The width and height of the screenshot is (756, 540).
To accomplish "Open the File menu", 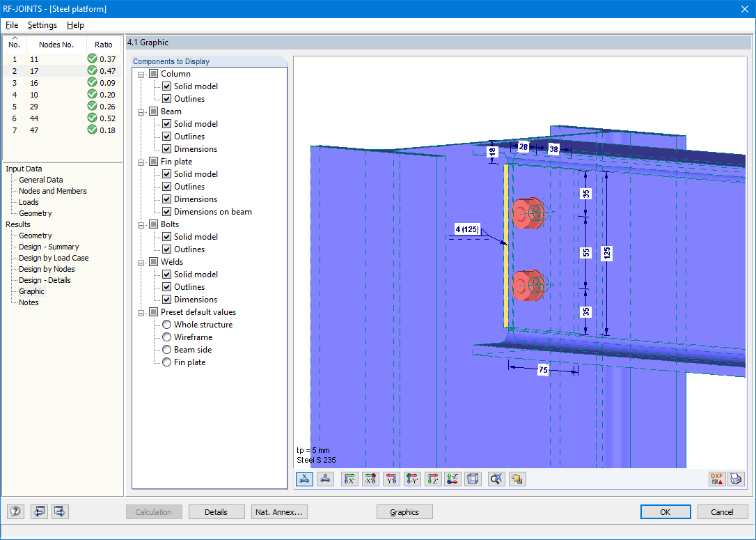I will click(12, 25).
